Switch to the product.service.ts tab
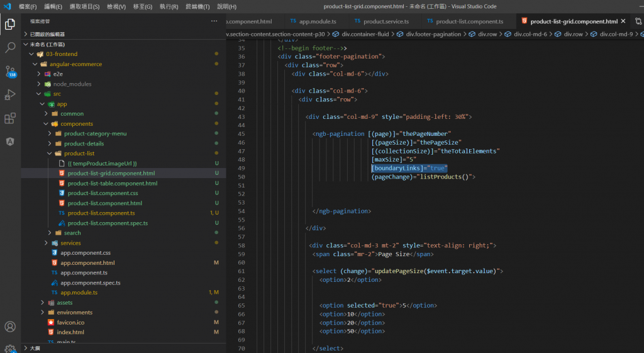This screenshot has height=353, width=644. tap(386, 21)
